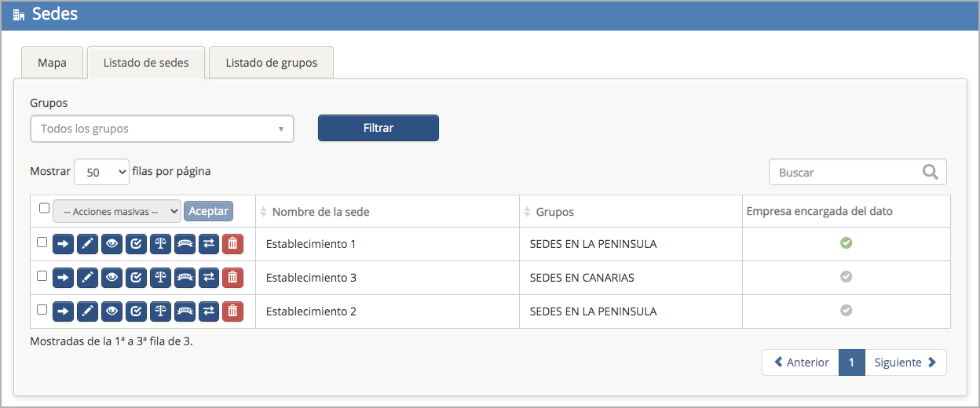Image resolution: width=980 pixels, height=408 pixels.
Task: Open the Todos los grupos dropdown
Action: tap(162, 129)
